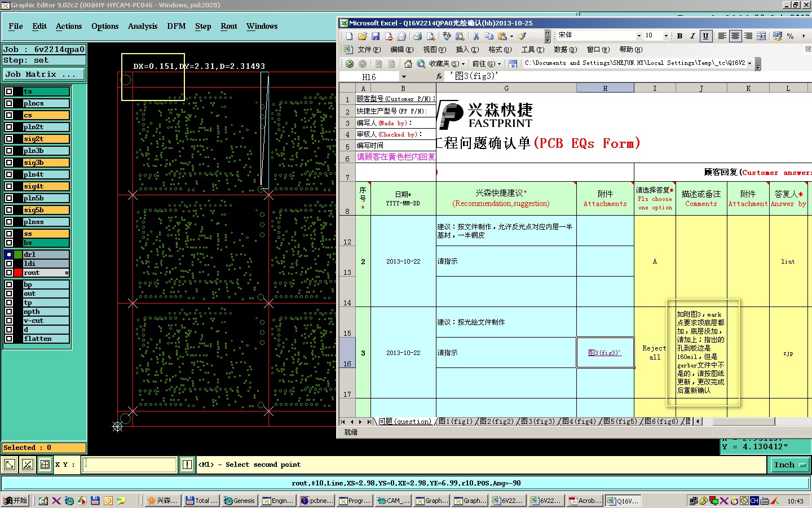812x508 pixels.
Task: Copy selection in Excel toolbar
Action: (489, 36)
